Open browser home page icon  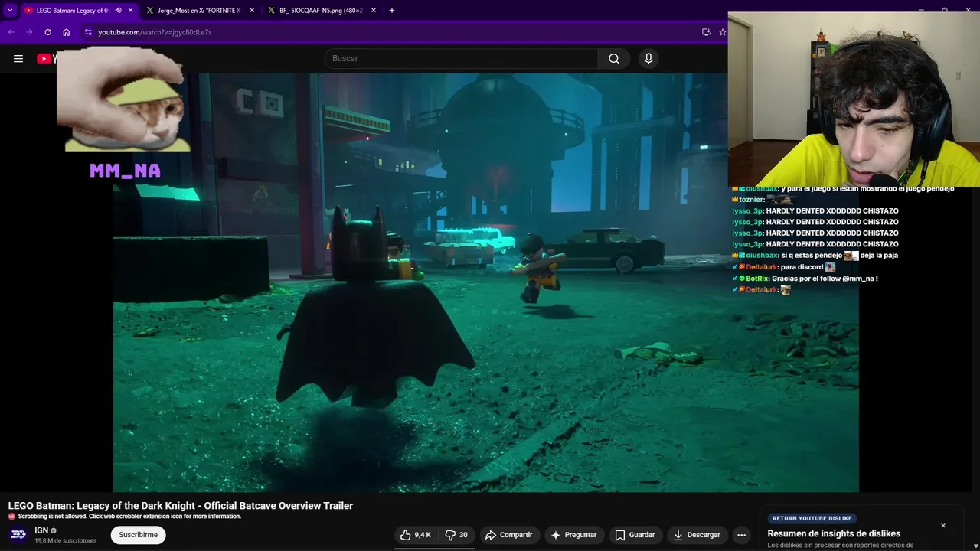(67, 32)
